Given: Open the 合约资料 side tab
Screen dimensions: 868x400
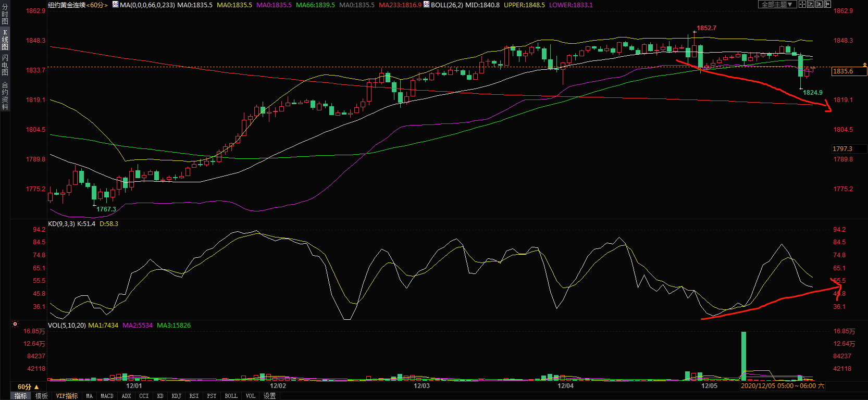Looking at the screenshot, I should point(5,96).
